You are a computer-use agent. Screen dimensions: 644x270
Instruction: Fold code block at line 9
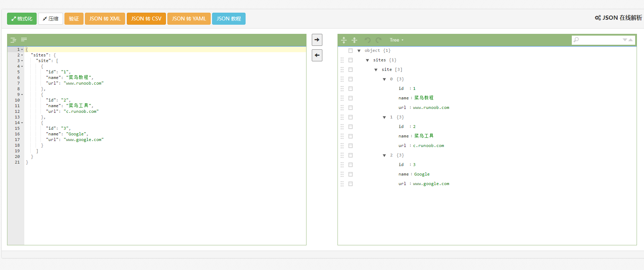[x=22, y=94]
